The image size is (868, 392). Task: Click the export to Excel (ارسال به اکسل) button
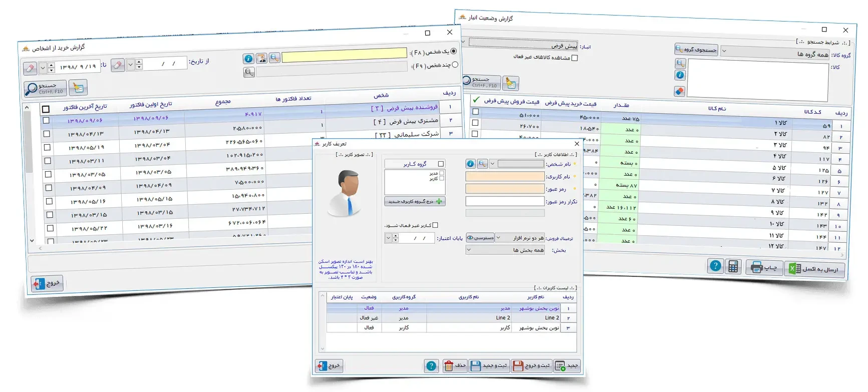pos(814,269)
